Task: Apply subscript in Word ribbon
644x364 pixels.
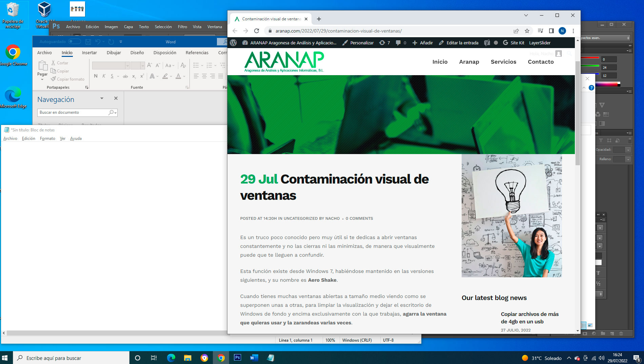Action: click(x=134, y=76)
